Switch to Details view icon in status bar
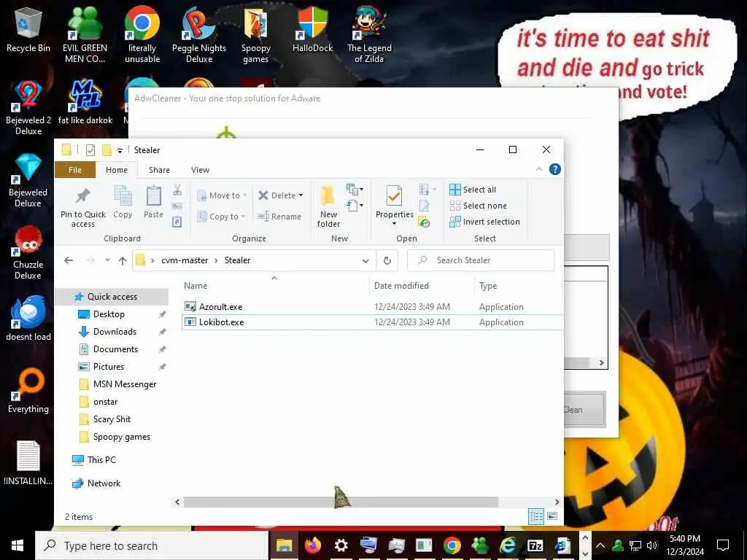 [536, 517]
